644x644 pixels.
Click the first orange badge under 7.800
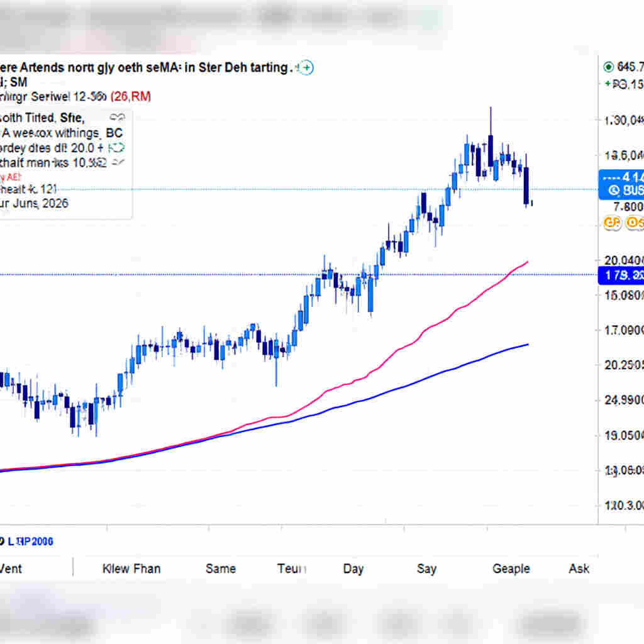(611, 223)
